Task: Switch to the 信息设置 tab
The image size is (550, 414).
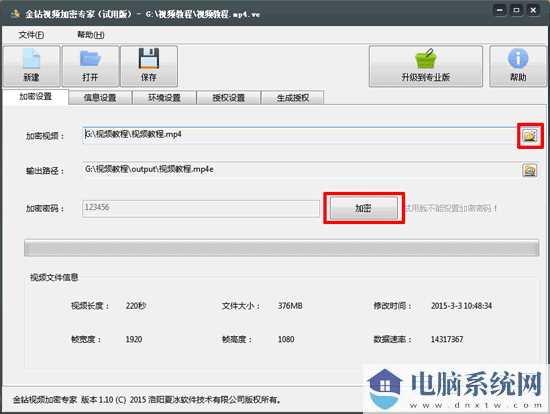Action: [100, 98]
